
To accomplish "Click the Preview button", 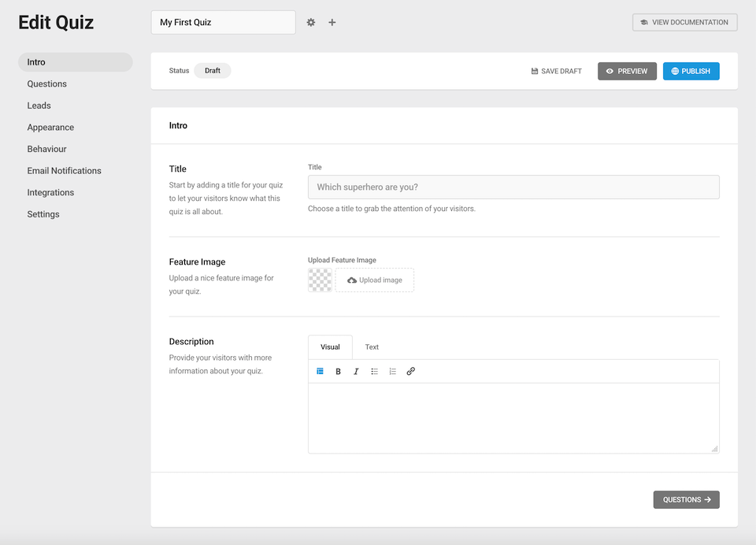I will [x=627, y=72].
